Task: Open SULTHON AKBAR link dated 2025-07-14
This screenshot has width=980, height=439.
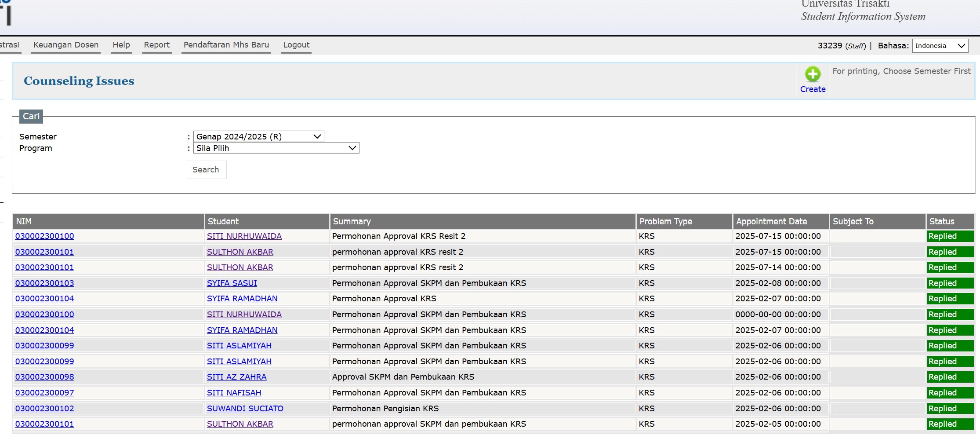Action: pyautogui.click(x=240, y=267)
